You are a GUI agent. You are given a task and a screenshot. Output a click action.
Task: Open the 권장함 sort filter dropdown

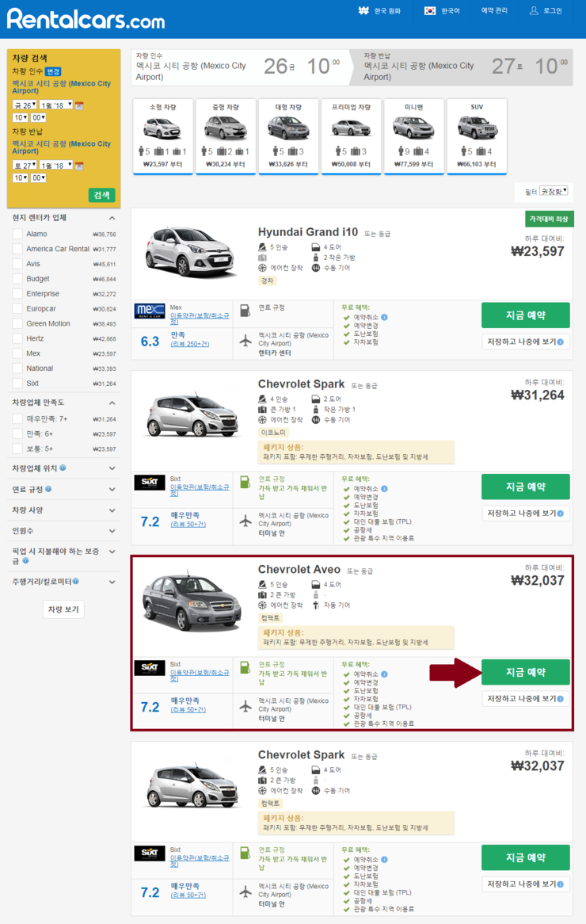554,192
